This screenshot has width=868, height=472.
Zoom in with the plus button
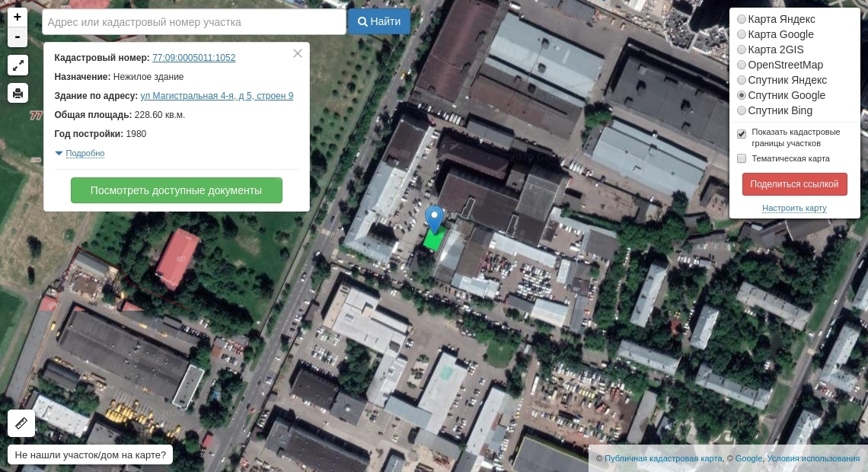tap(18, 17)
